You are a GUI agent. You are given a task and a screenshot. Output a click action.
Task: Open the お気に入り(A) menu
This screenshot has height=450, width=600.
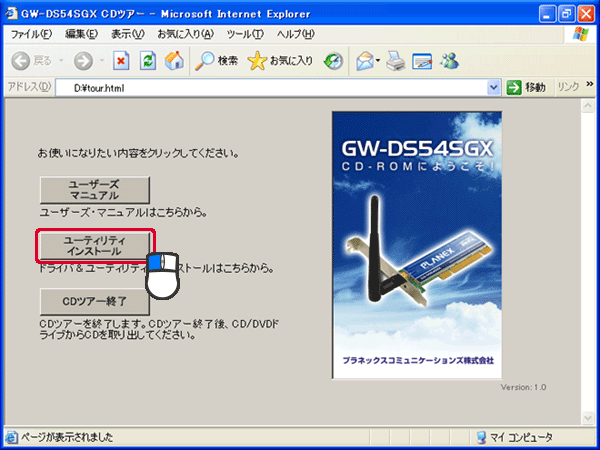[186, 34]
